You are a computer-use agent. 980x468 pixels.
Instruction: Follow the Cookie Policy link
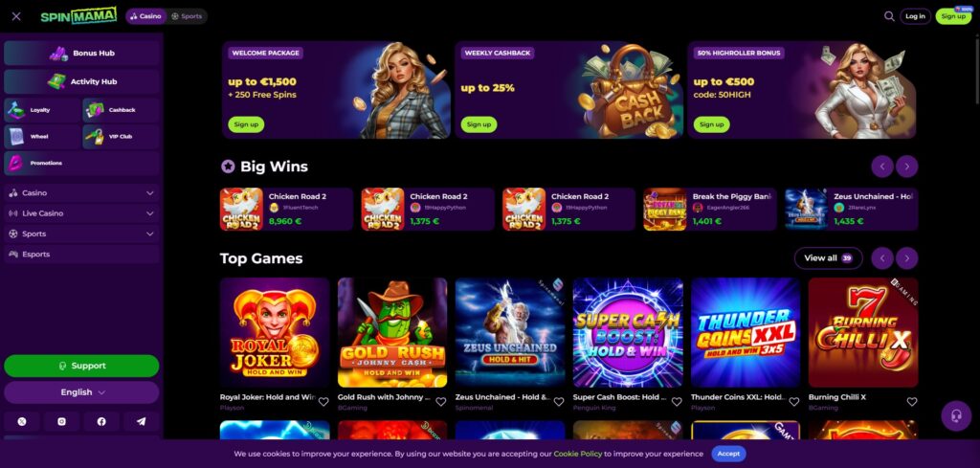tap(577, 455)
